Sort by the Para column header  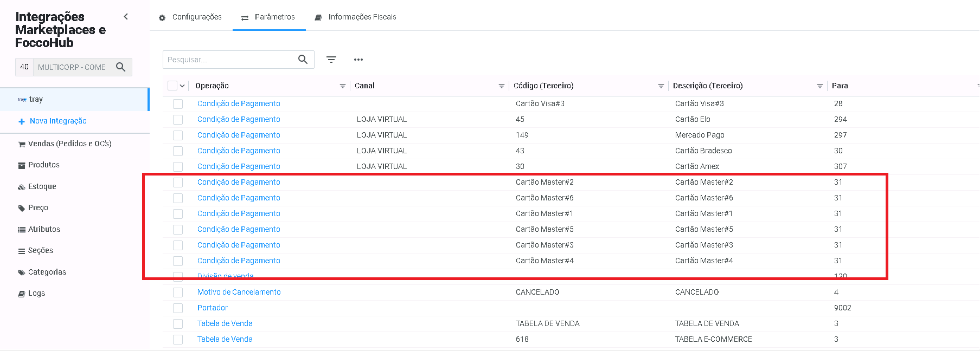[x=840, y=86]
